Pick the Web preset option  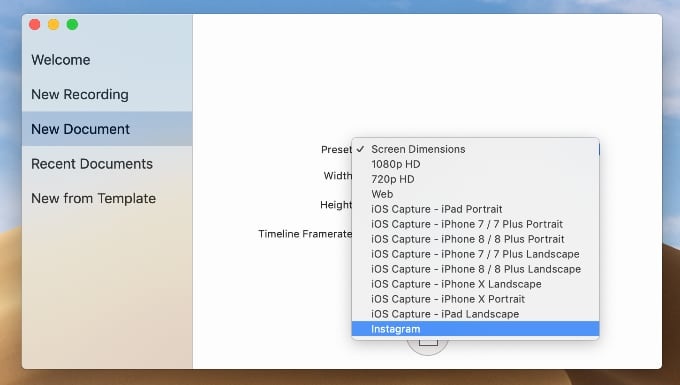[475, 194]
